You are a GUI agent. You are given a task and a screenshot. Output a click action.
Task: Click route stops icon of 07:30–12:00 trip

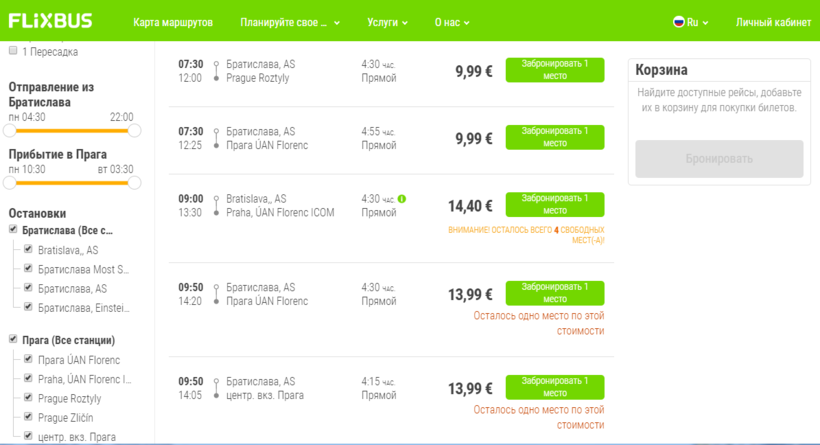point(216,71)
